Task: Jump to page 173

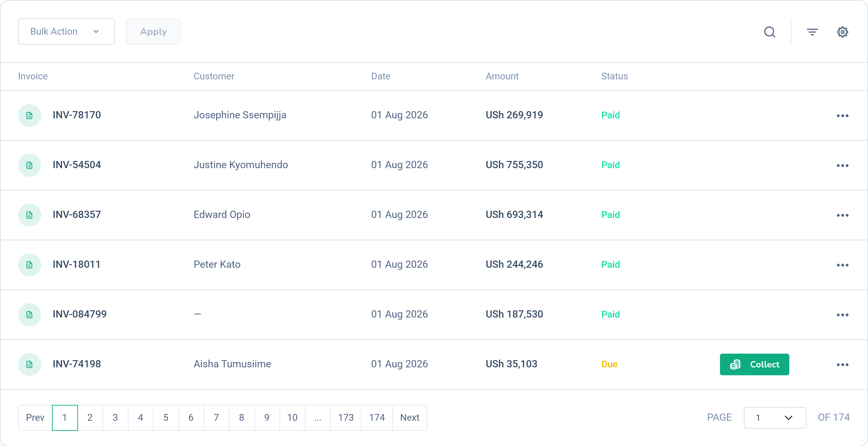Action: coord(346,418)
